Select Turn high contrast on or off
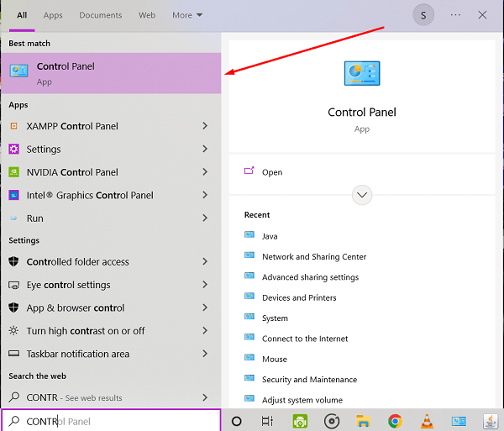The width and height of the screenshot is (504, 431). [x=86, y=331]
